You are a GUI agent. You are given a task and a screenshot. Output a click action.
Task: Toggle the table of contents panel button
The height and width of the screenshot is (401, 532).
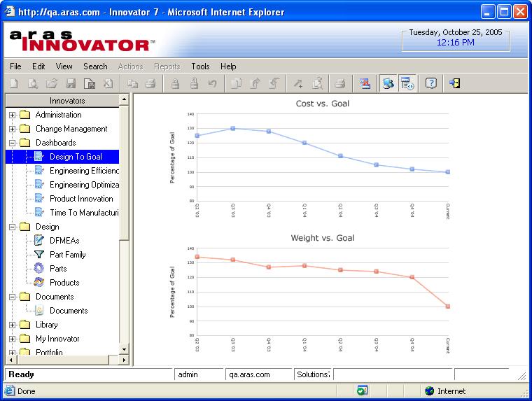[x=407, y=83]
